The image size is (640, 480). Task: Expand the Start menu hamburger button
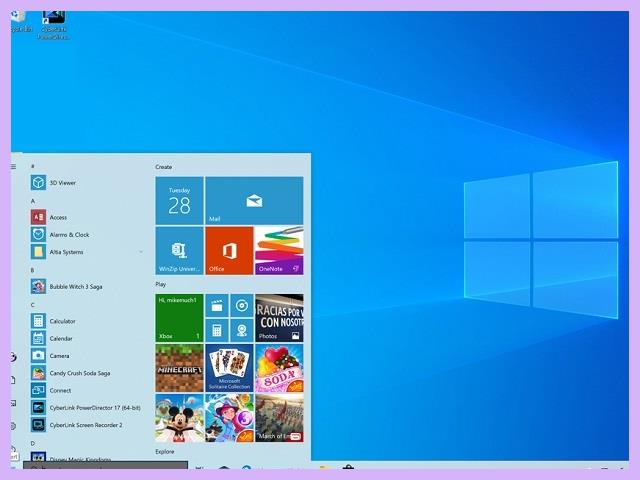[x=13, y=167]
